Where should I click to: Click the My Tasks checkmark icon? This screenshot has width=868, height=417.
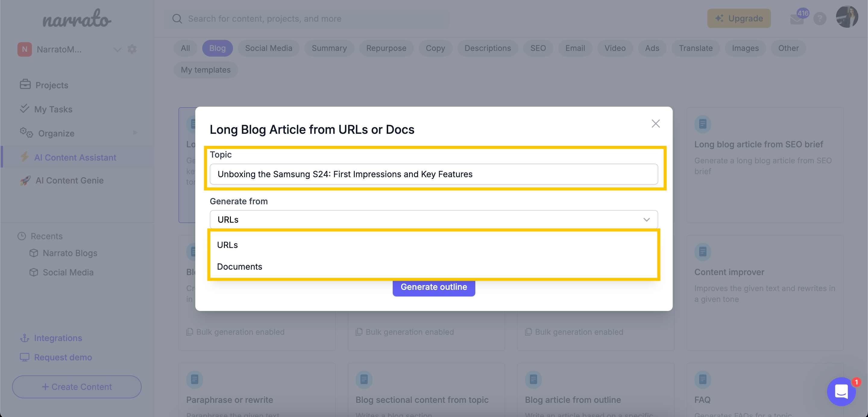24,108
